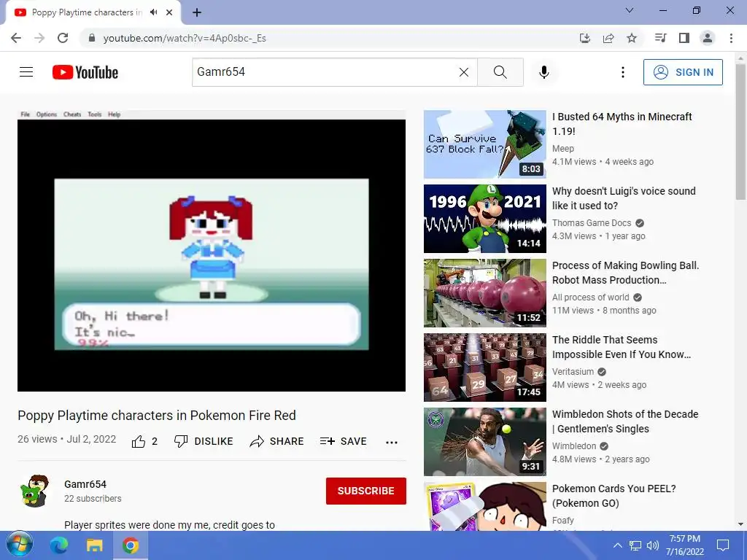Open Luigi's voice video title
This screenshot has width=747, height=560.
click(624, 198)
